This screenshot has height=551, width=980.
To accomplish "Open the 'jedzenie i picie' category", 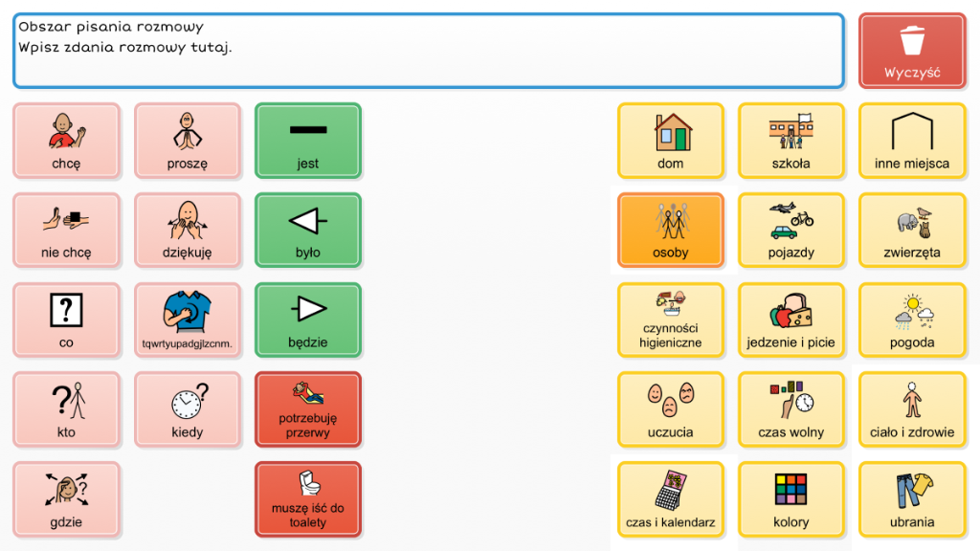I will coord(791,320).
